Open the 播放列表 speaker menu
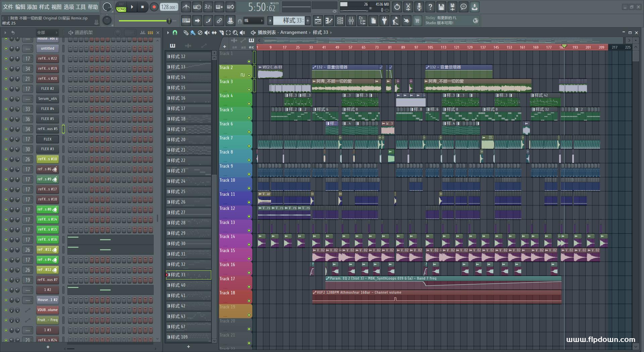Image resolution: width=644 pixels, height=352 pixels. point(253,33)
